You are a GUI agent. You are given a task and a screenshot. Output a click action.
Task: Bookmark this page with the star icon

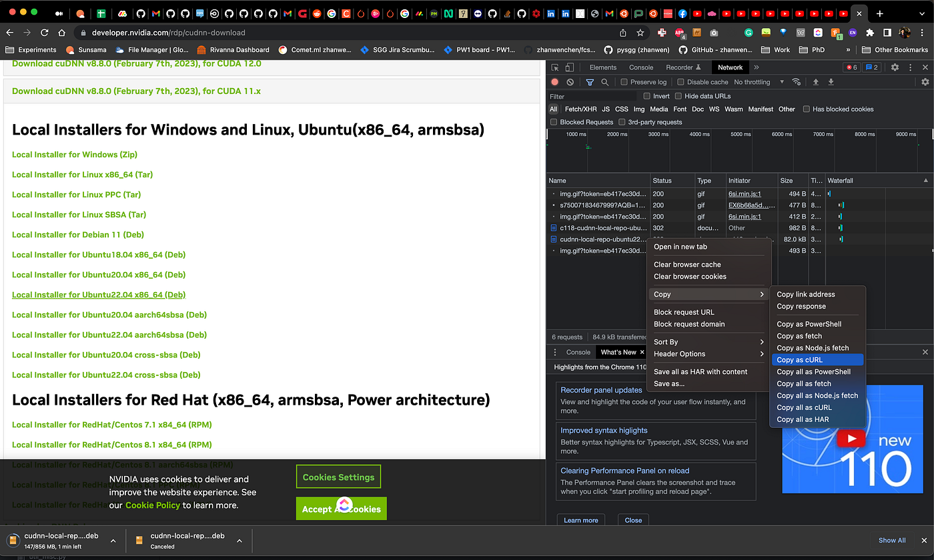[640, 32]
